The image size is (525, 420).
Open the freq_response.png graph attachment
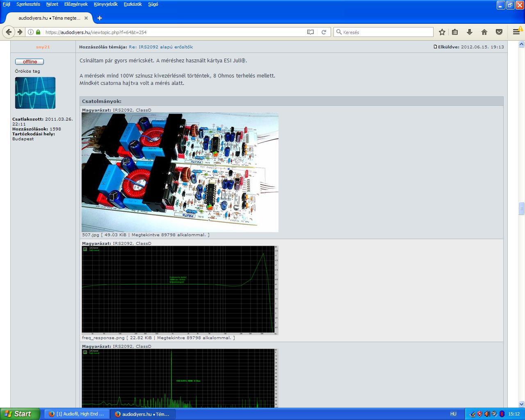[x=180, y=290]
